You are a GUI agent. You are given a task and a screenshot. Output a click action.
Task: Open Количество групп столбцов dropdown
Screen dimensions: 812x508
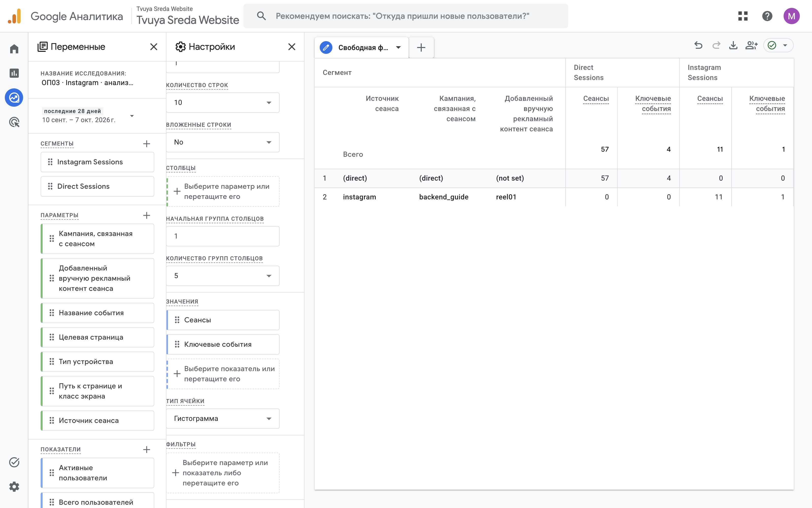(x=223, y=276)
